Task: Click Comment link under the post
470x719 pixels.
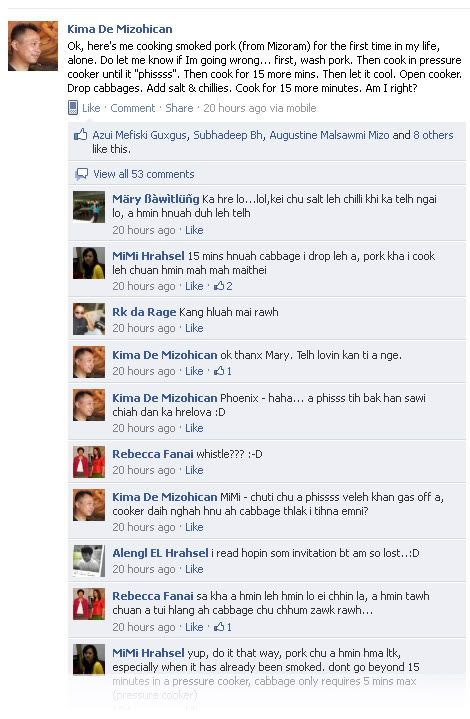Action: (x=133, y=108)
